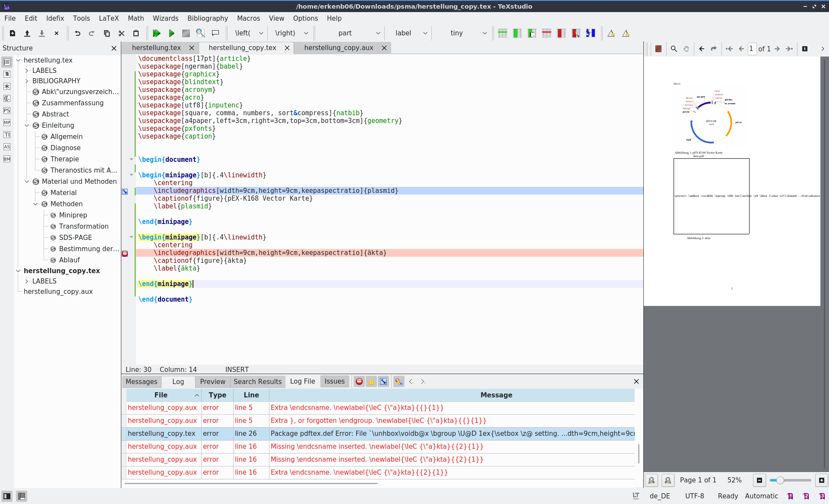Close the herstellung_copy.tex tab
Screen dimensions: 829x504
click(x=287, y=48)
